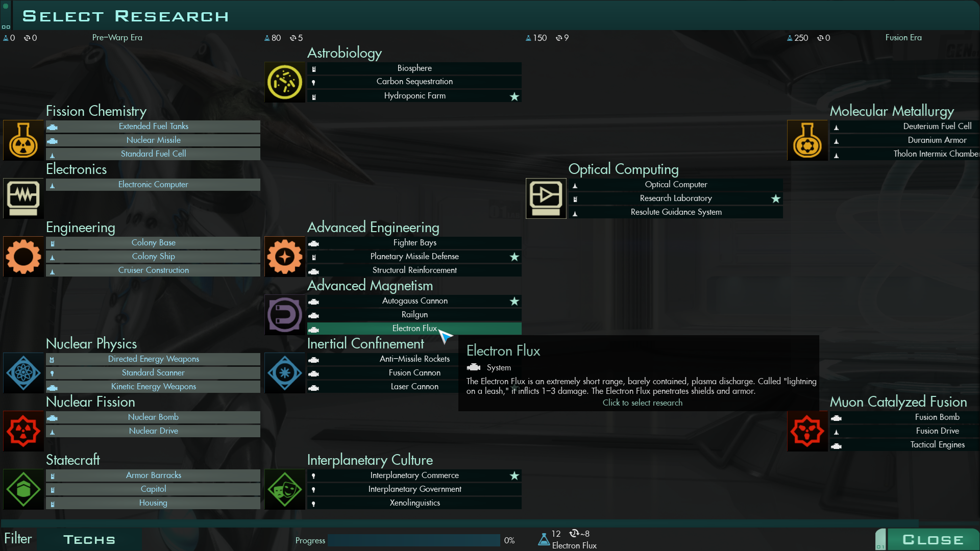This screenshot has width=980, height=551.
Task: Choose Fusion Cannon under Inertial Confinement
Action: tap(414, 373)
